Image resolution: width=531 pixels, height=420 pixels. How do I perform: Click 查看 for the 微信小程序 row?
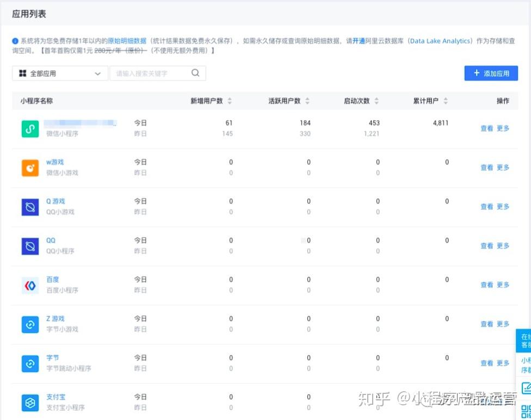tap(486, 128)
